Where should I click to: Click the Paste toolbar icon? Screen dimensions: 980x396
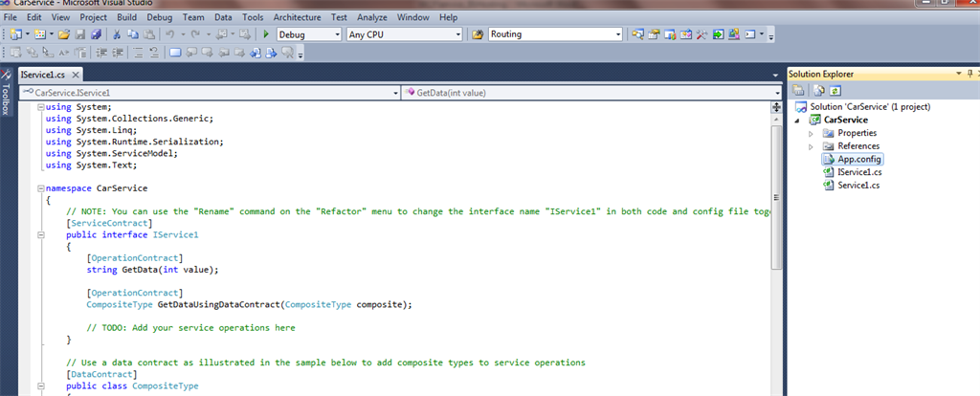click(x=148, y=34)
